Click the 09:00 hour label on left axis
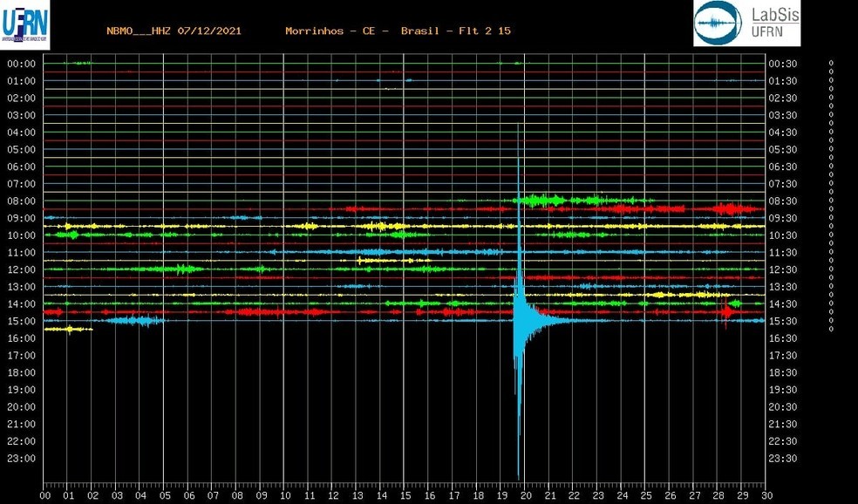This screenshot has width=858, height=504. coord(21,218)
